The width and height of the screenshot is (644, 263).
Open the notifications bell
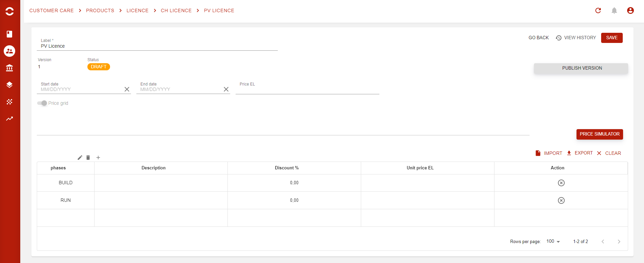[614, 10]
